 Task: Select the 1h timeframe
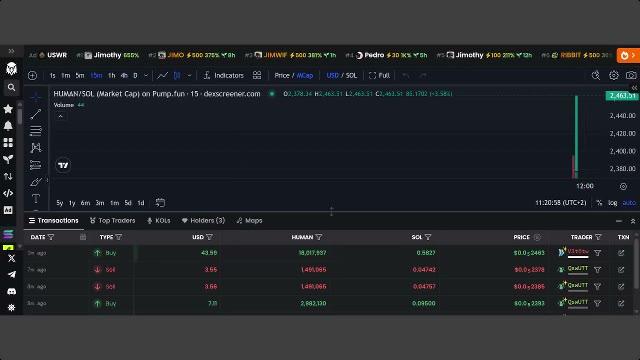point(111,76)
